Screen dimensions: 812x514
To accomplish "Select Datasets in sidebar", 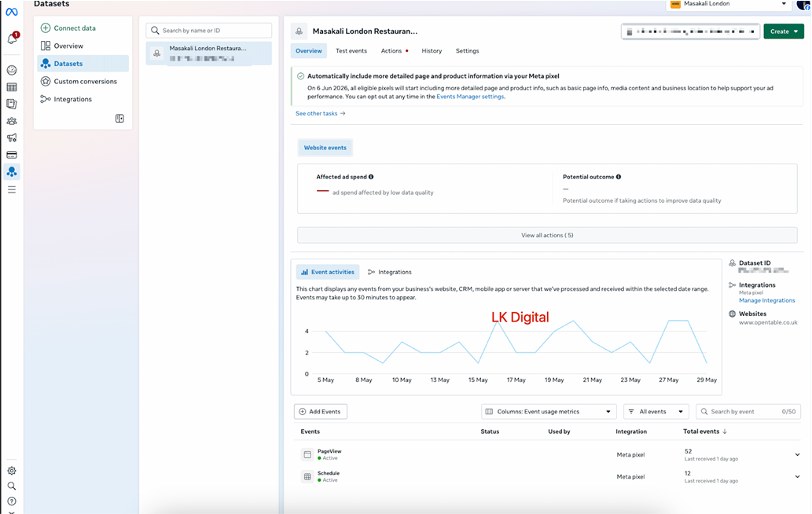I will click(83, 64).
